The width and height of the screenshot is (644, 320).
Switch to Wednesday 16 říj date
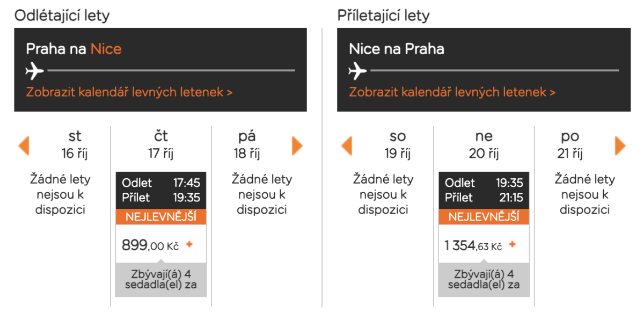click(x=75, y=145)
